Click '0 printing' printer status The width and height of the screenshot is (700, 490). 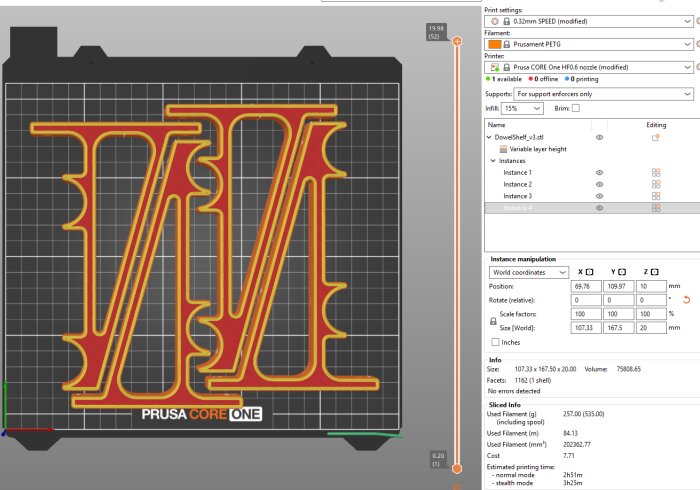click(x=581, y=79)
